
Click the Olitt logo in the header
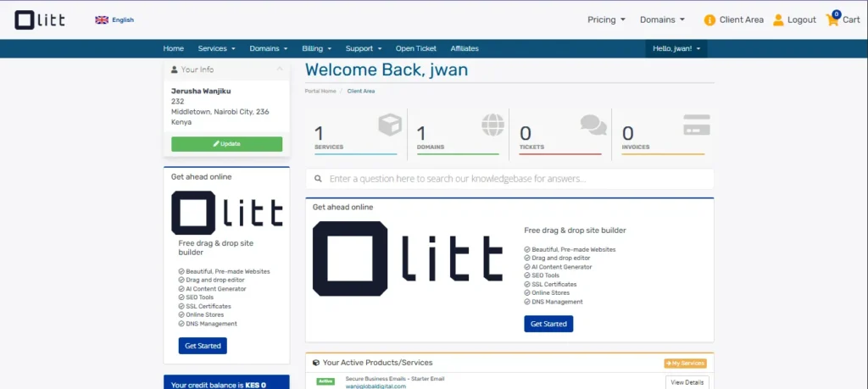pos(40,19)
